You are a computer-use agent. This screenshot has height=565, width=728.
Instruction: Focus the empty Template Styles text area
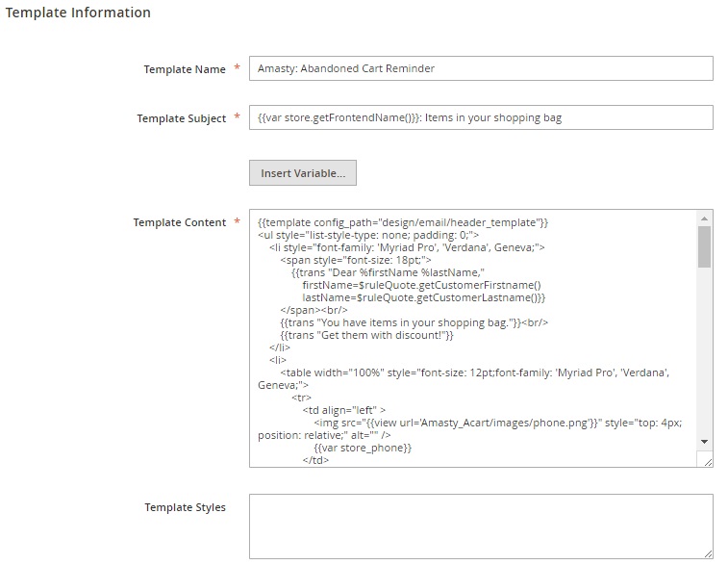coord(480,526)
